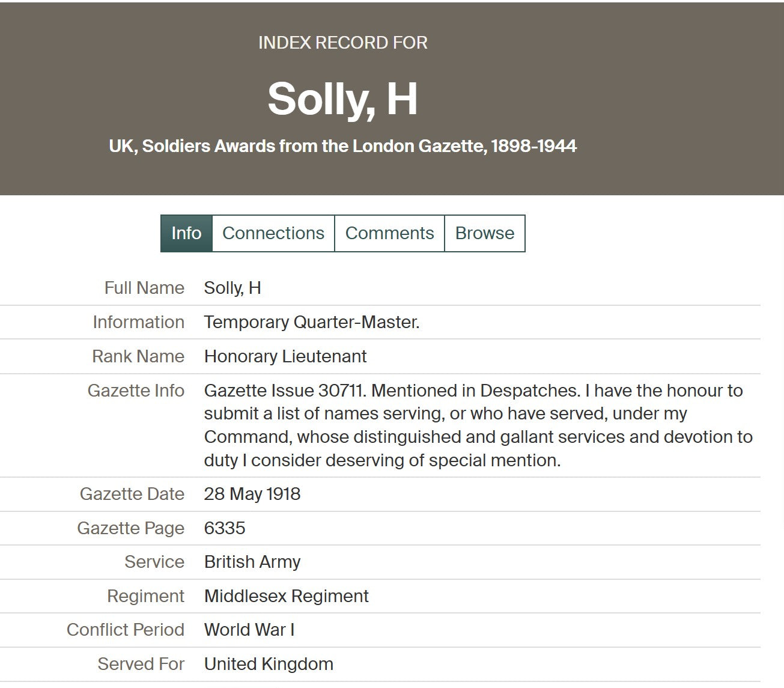This screenshot has width=784, height=688.
Task: Select the British Army service value
Action: [x=252, y=562]
